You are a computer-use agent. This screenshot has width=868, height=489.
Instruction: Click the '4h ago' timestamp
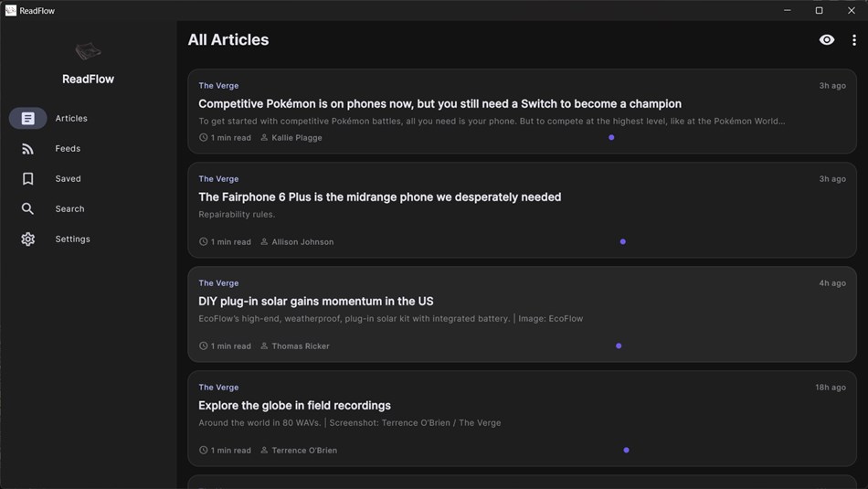[832, 283]
